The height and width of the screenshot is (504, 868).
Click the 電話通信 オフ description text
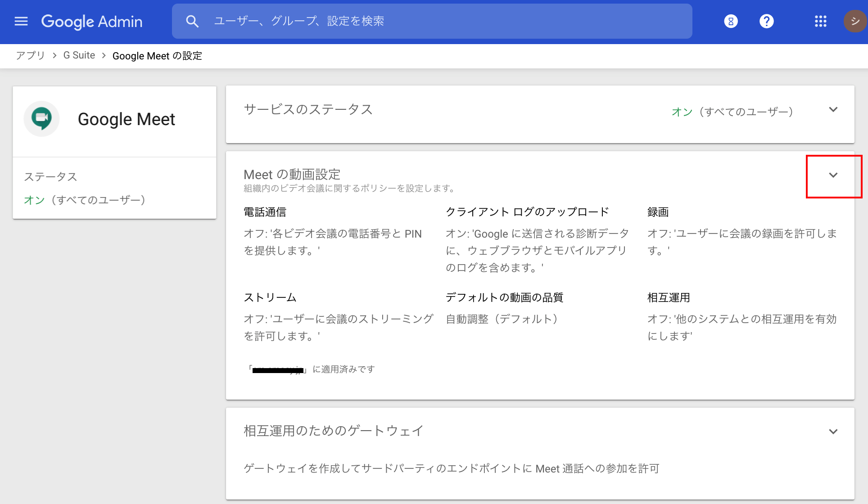pyautogui.click(x=333, y=242)
